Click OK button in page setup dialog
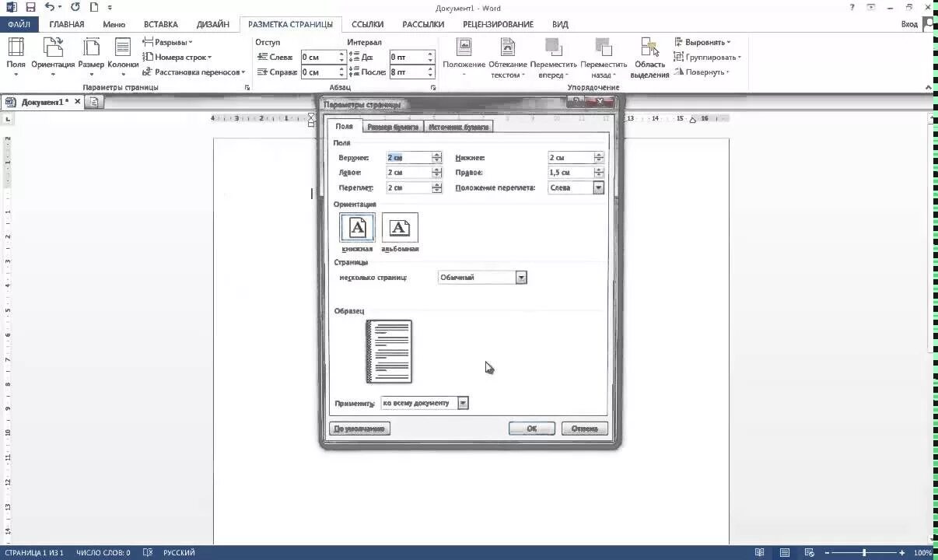The width and height of the screenshot is (938, 560). click(x=531, y=429)
